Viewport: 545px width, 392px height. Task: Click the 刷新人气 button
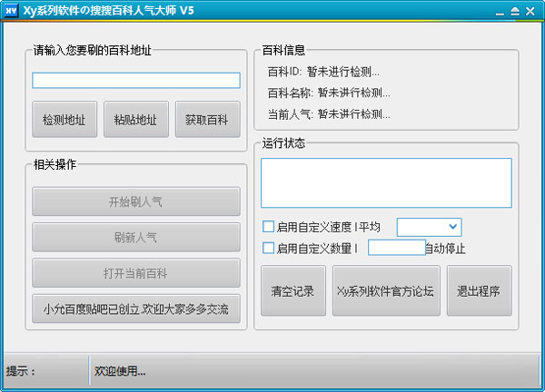click(136, 237)
